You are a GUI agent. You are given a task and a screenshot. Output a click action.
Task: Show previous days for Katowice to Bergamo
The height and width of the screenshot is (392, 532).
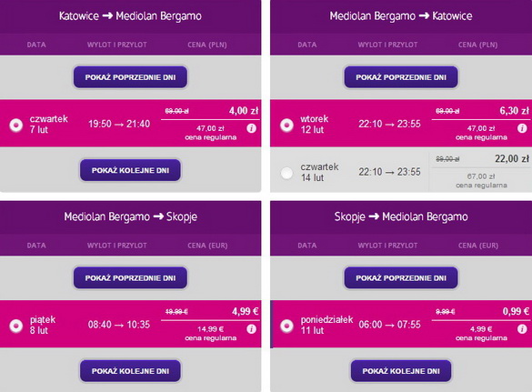130,77
